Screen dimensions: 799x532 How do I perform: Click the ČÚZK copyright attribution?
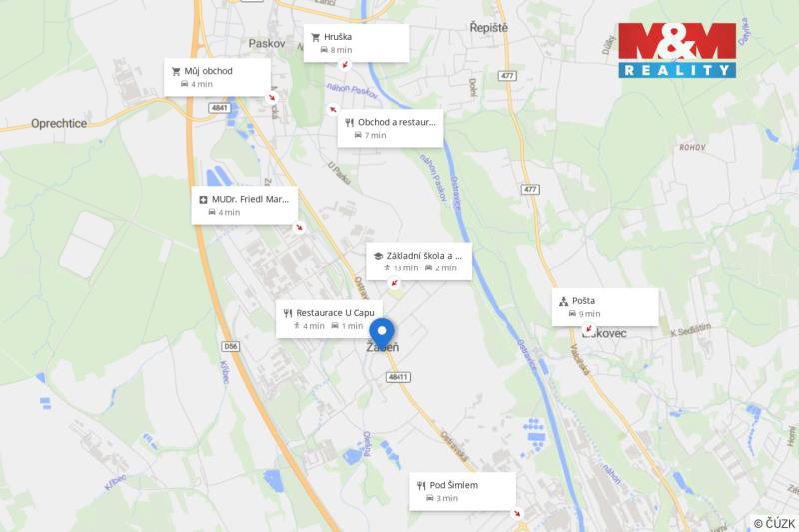click(x=774, y=523)
